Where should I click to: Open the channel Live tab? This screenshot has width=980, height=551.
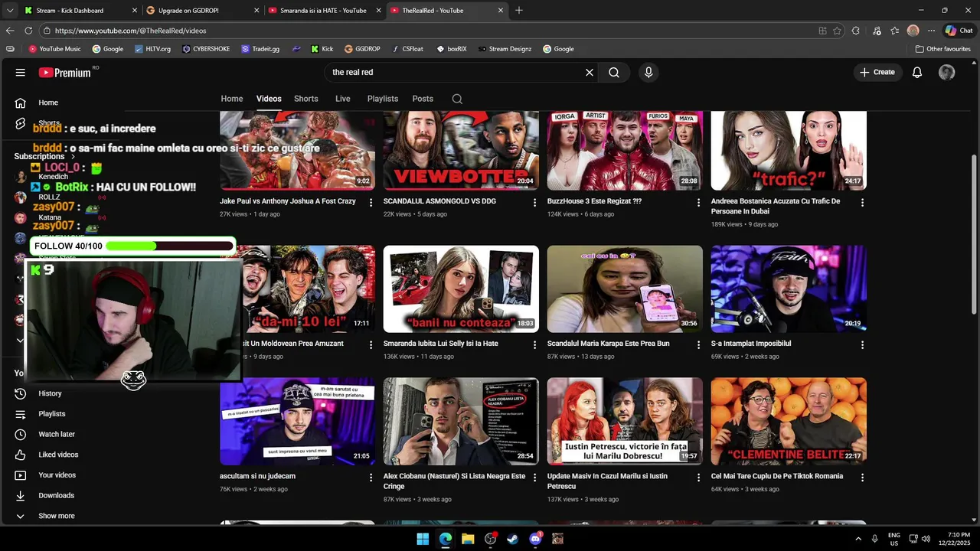(343, 99)
